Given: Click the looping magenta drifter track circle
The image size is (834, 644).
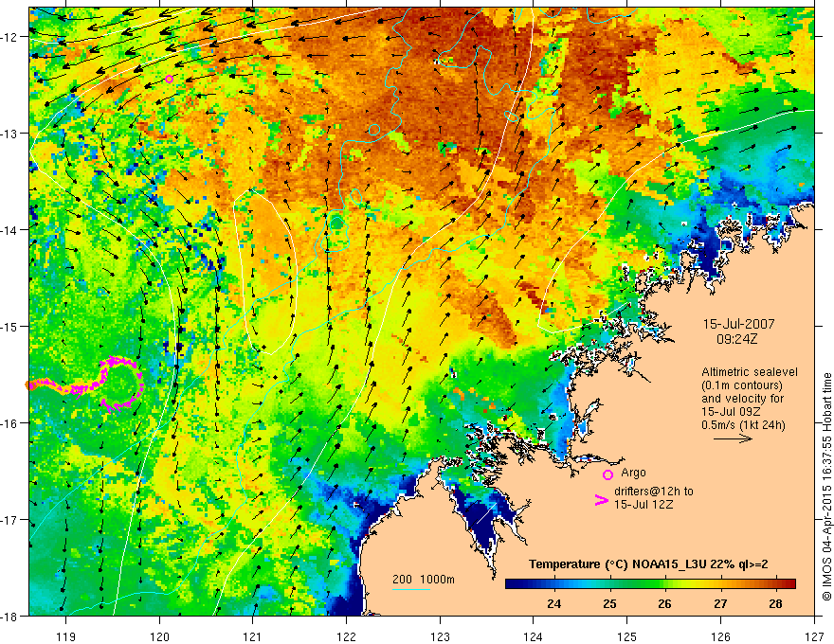Looking at the screenshot, I should coord(121,383).
